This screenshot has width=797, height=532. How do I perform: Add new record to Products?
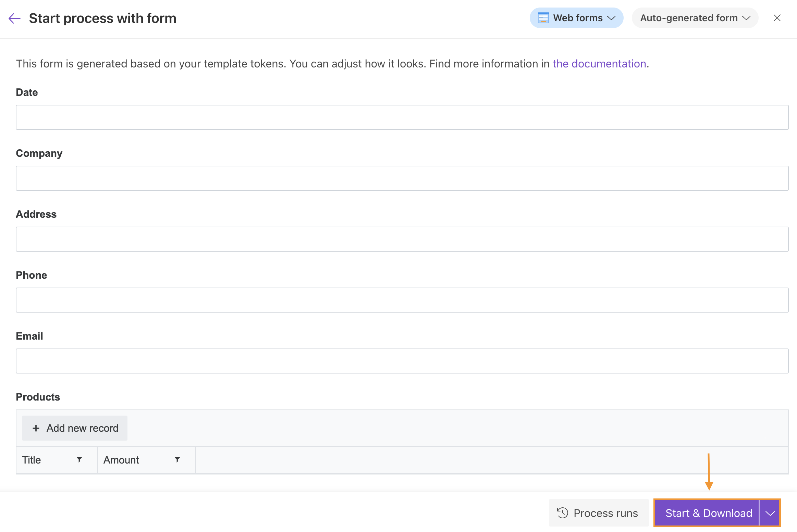click(x=75, y=428)
